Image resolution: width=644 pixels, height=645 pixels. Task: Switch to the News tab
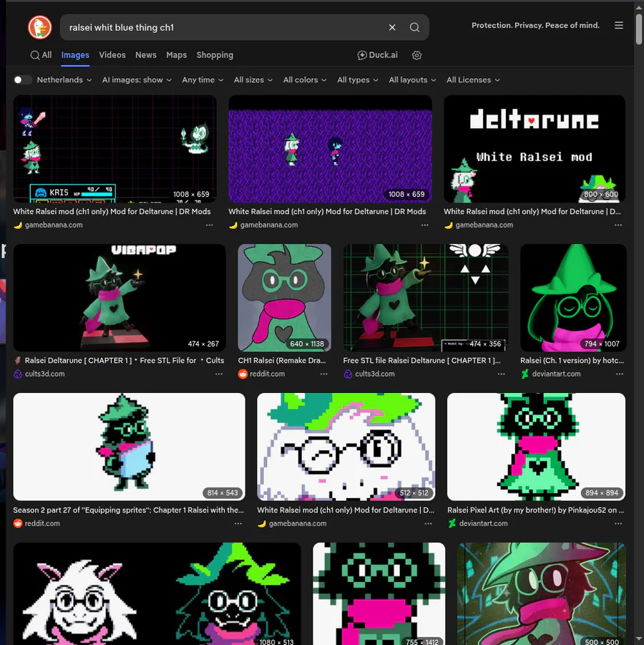coord(146,55)
